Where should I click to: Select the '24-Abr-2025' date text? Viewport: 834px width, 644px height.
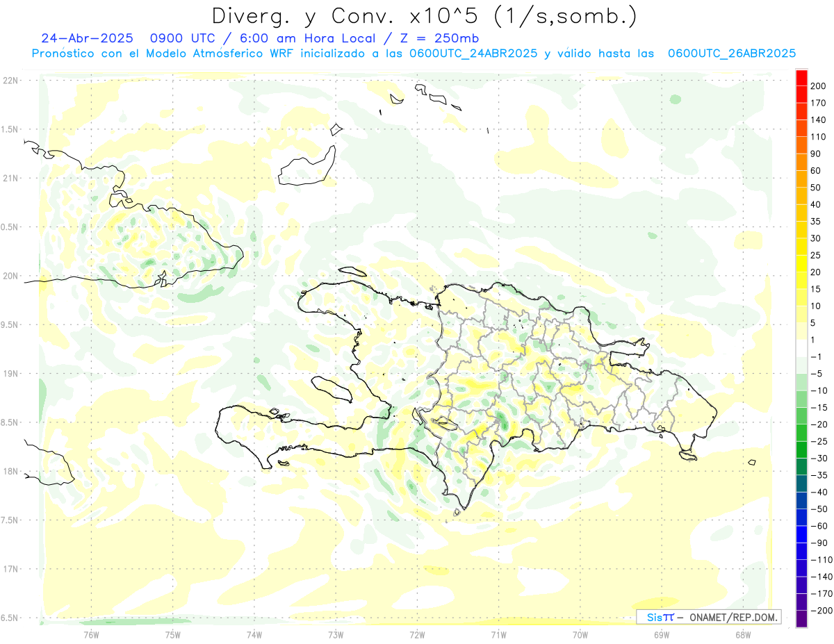(x=87, y=38)
